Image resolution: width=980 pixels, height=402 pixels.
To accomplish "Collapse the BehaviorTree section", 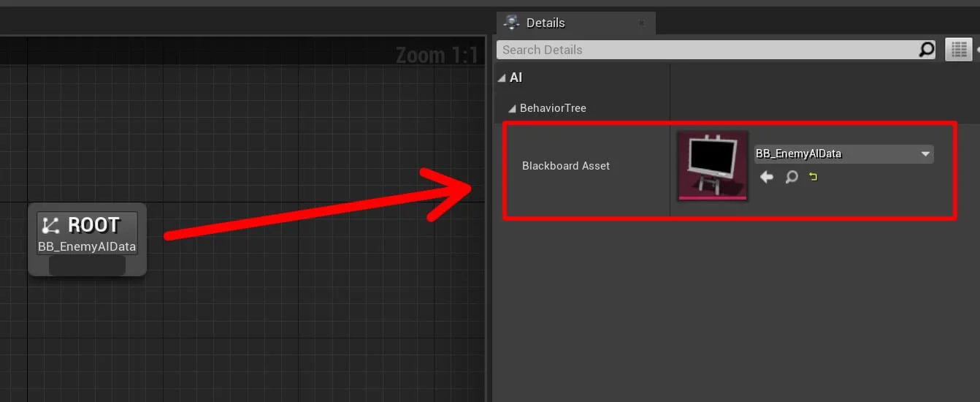I will click(x=513, y=108).
